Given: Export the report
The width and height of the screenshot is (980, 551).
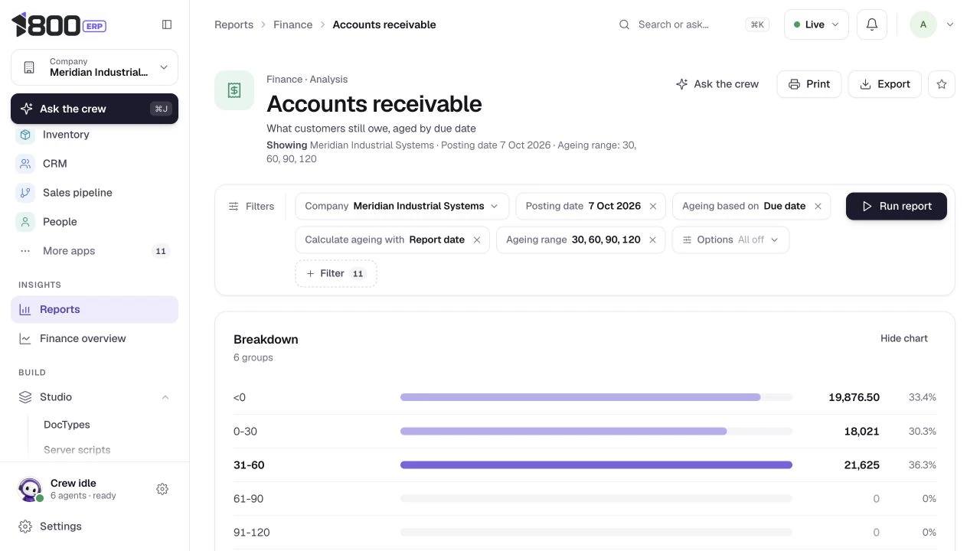Looking at the screenshot, I should point(884,84).
